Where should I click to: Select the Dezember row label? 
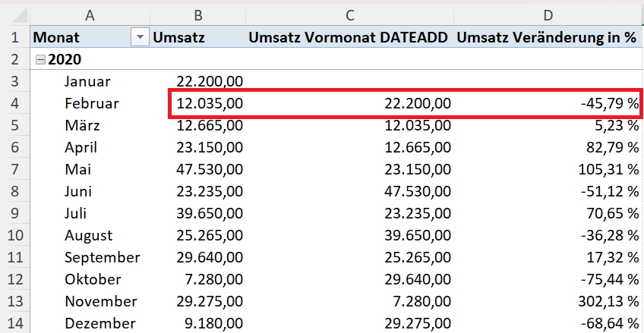[x=94, y=323]
